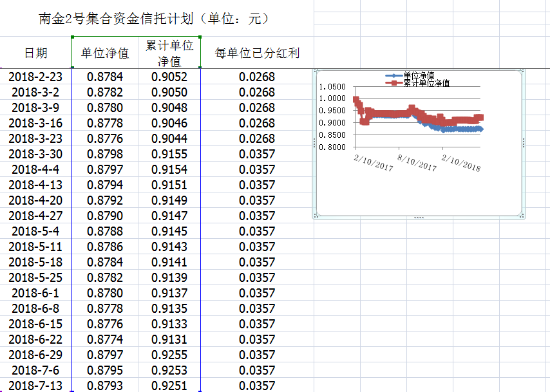
Task: Click the chart's right-edge resize handle
Action: 524,143
